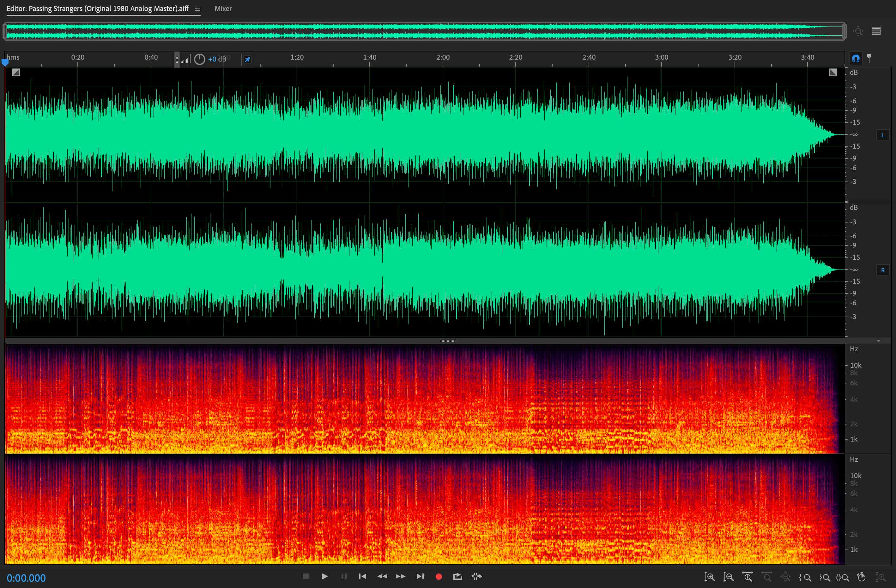Open navigator list options icon
This screenshot has height=588, width=896.
pyautogui.click(x=876, y=31)
